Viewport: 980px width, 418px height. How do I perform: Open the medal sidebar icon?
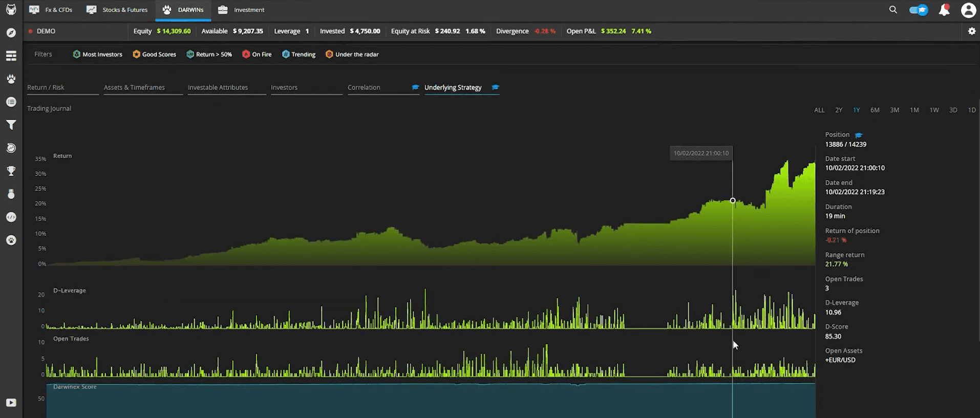tap(11, 194)
